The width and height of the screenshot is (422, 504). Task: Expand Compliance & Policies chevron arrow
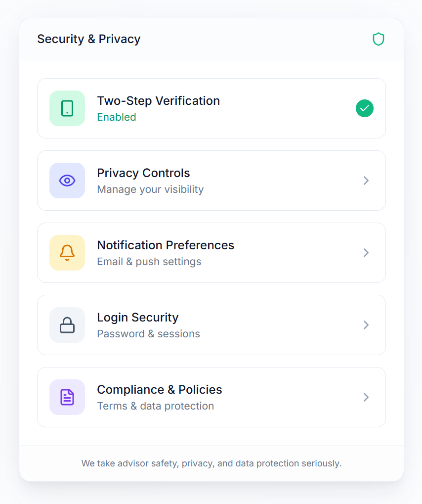[366, 397]
